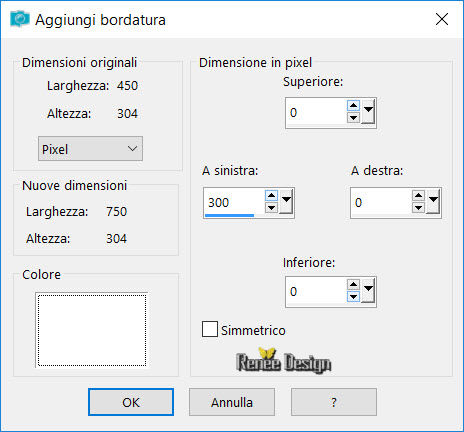Open the Superiore slider popup arrow
Viewport: 464px width, 432px height.
368,112
